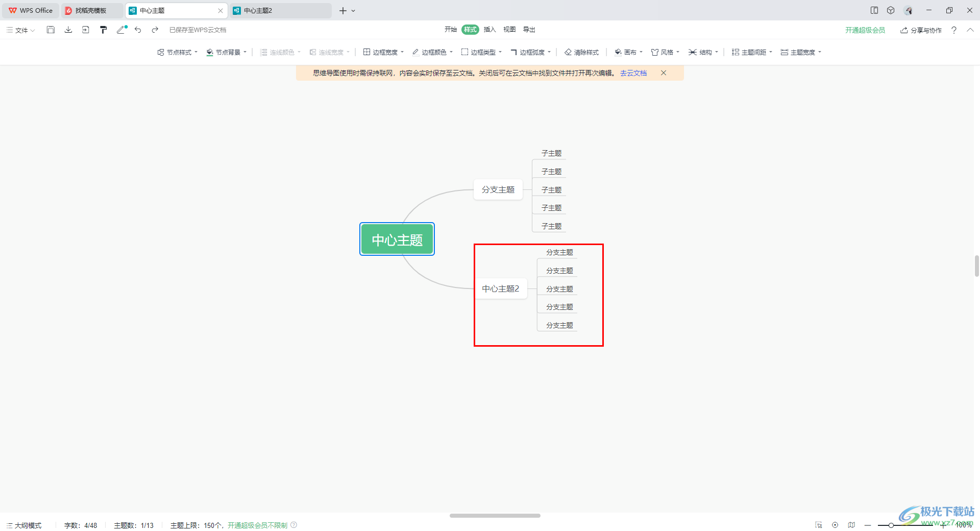The image size is (980, 531).
Task: Zoom in with the plus button
Action: [943, 525]
